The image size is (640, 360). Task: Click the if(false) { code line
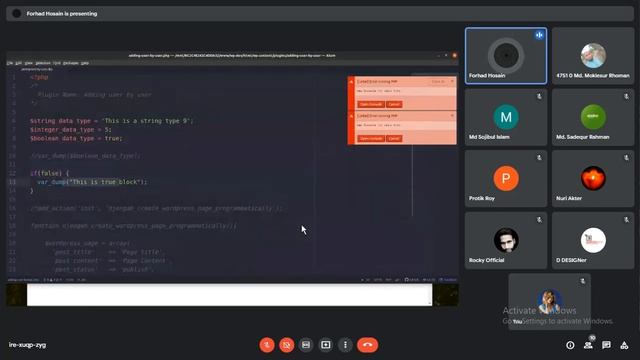point(50,173)
